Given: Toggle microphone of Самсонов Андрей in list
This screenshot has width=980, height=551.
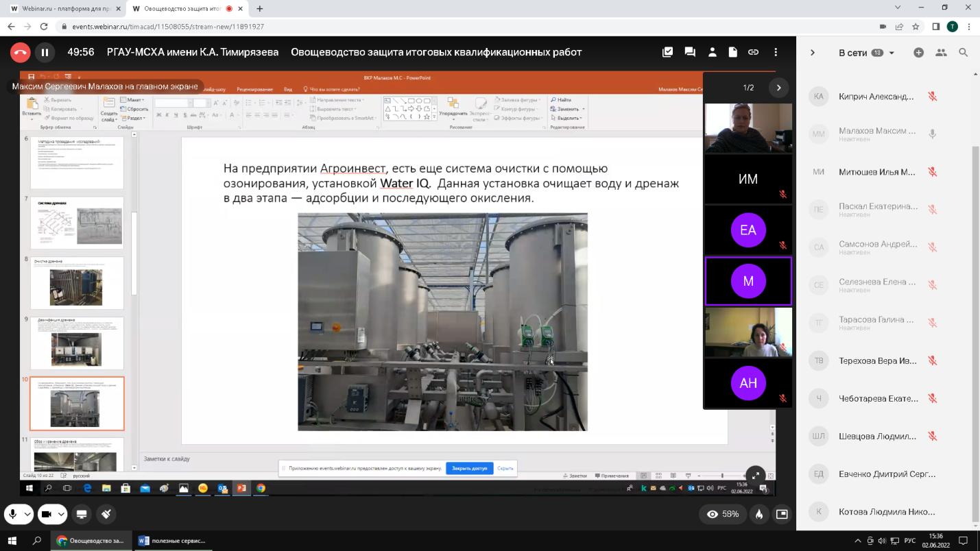Looking at the screenshot, I should coord(933,247).
